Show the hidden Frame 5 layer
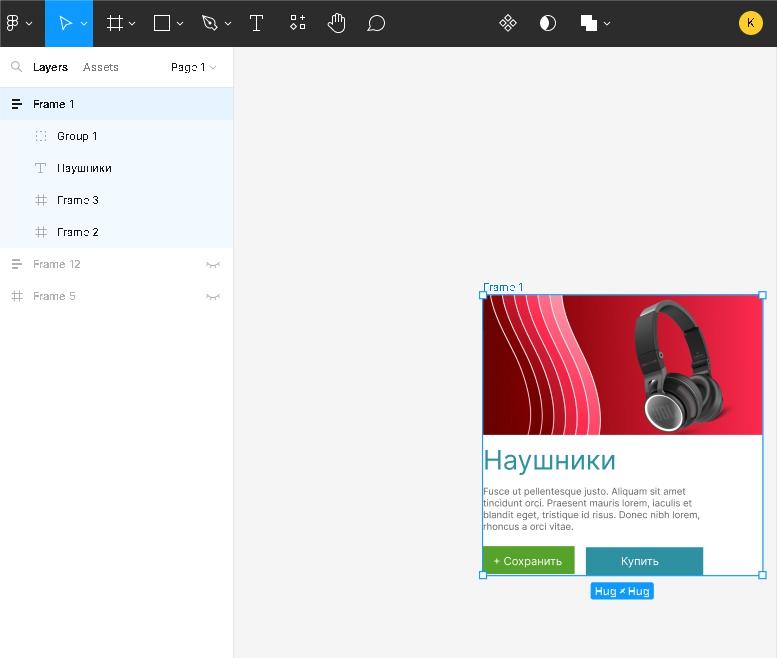Image resolution: width=777 pixels, height=658 pixels. [212, 297]
